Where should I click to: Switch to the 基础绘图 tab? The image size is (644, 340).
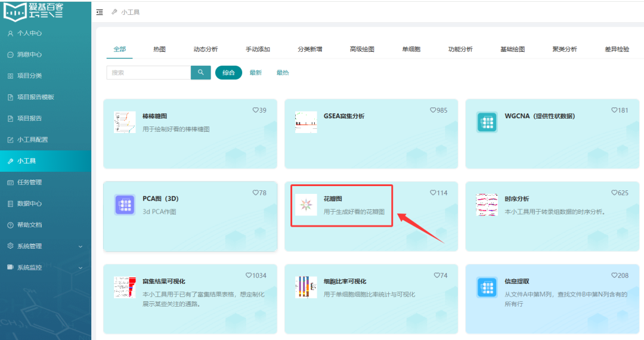(x=512, y=50)
